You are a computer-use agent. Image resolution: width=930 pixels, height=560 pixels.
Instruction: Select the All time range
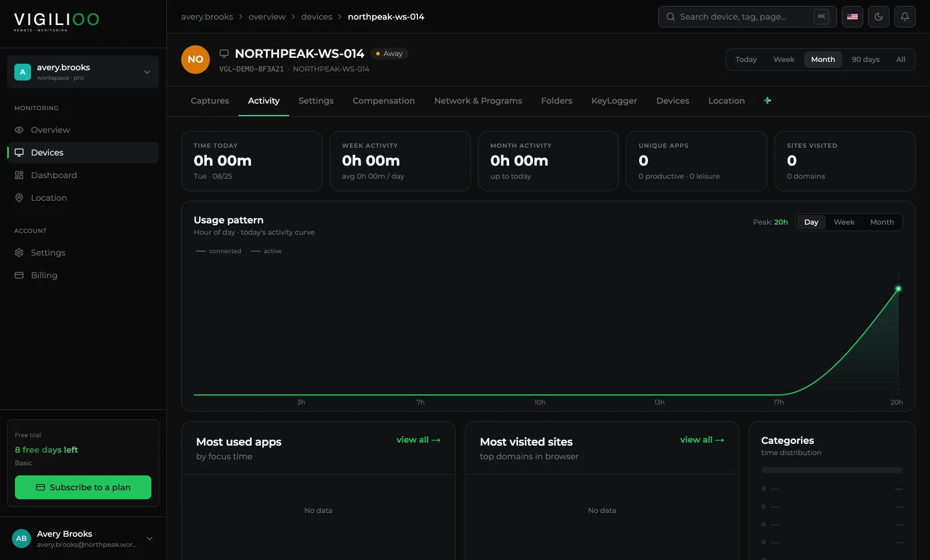coord(901,60)
